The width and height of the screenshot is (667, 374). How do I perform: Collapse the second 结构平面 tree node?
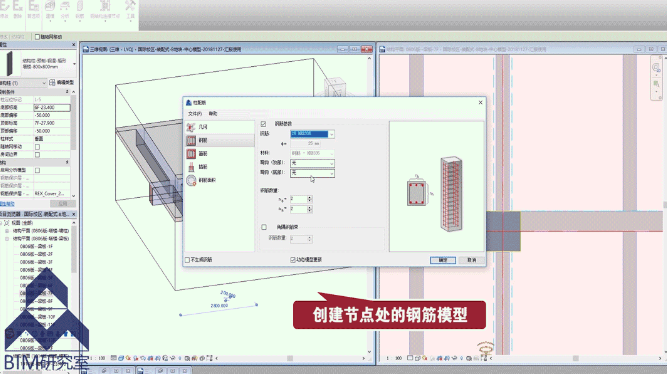coord(7,239)
